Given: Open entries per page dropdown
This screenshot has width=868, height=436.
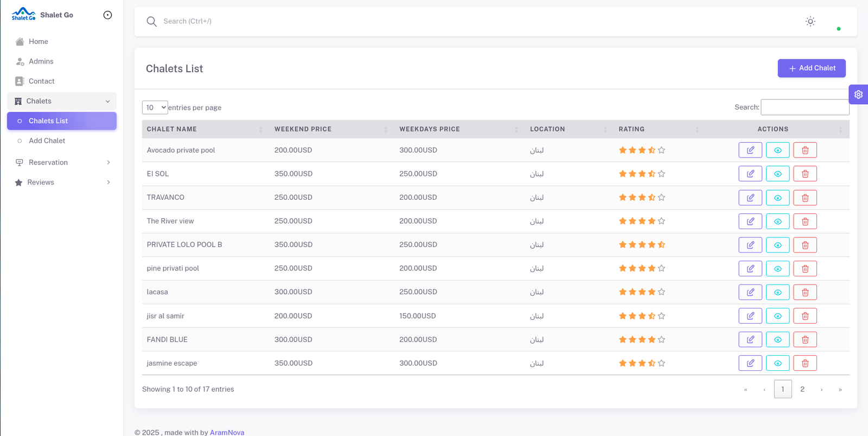Looking at the screenshot, I should (x=155, y=108).
